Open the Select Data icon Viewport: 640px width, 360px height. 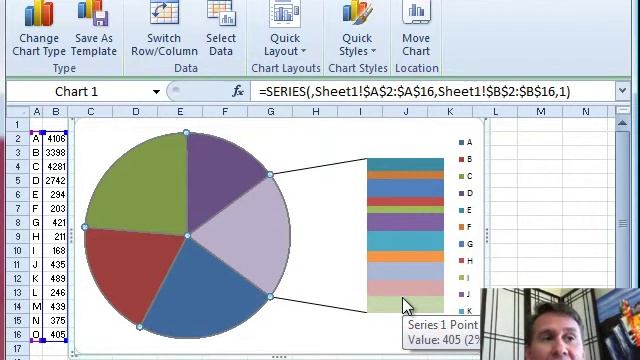tap(220, 29)
